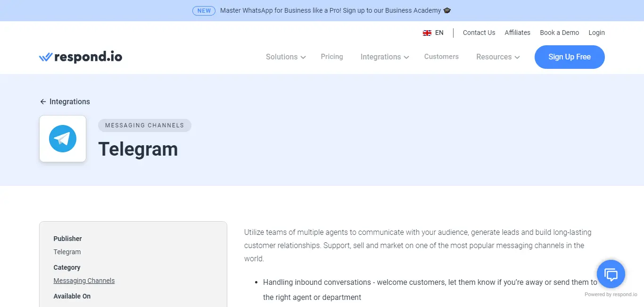Click the UK flag language icon
This screenshot has height=307, width=644.
point(427,33)
